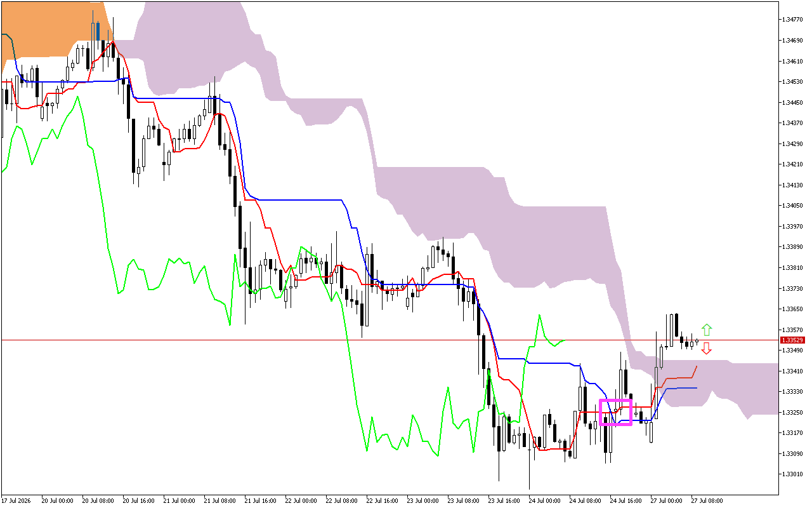Viewport: 812px width, 508px height.
Task: Click the red down arrow marker
Action: (706, 348)
